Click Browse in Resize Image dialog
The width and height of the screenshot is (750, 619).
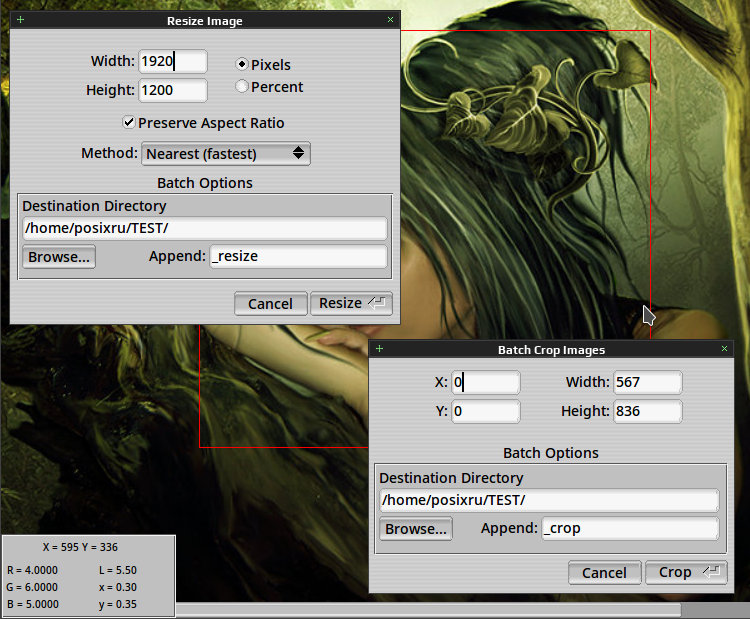click(59, 257)
